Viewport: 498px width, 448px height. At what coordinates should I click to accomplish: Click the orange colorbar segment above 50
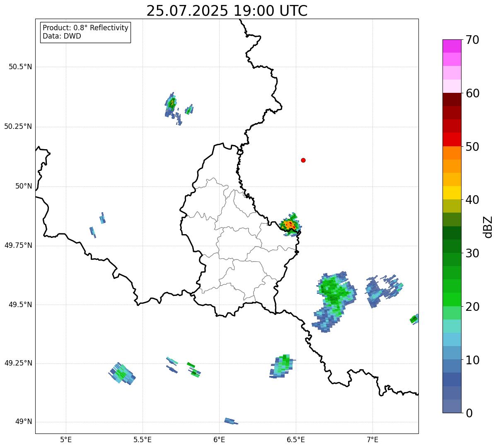[452, 153]
